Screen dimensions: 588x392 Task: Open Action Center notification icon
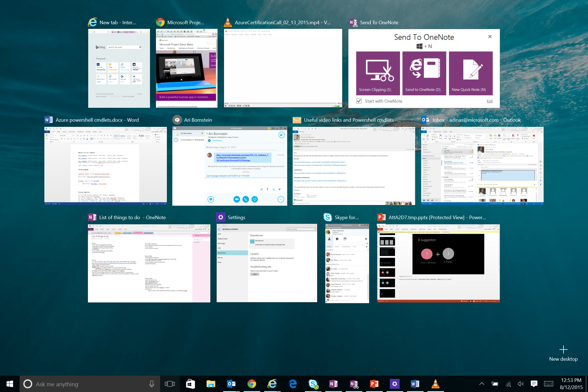[534, 384]
